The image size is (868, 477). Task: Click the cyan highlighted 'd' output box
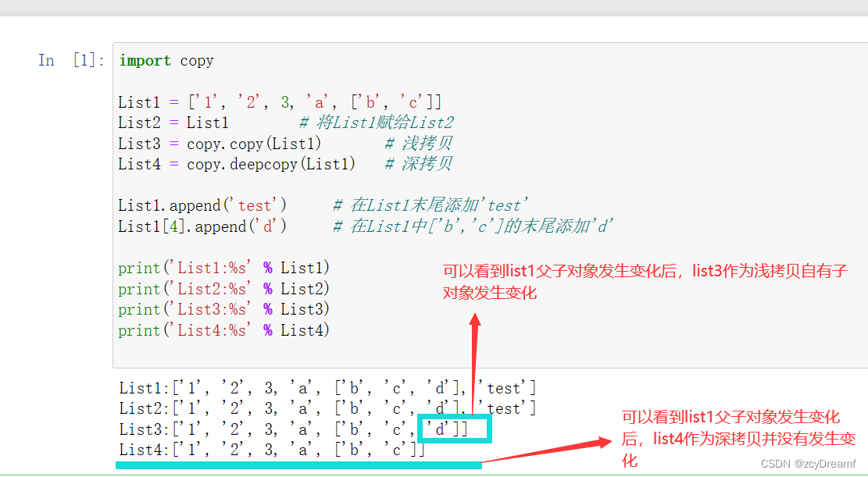(x=454, y=429)
